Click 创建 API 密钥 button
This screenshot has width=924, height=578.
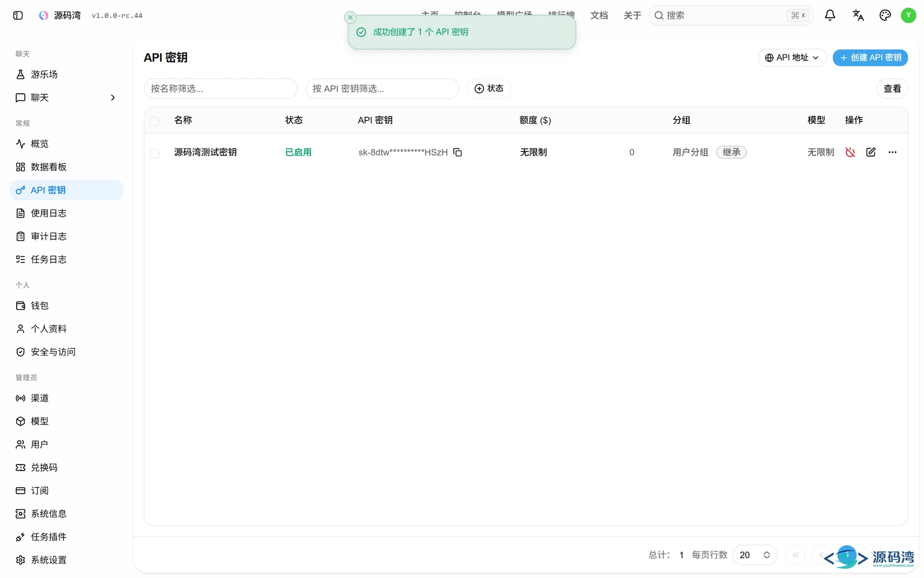[x=870, y=58]
